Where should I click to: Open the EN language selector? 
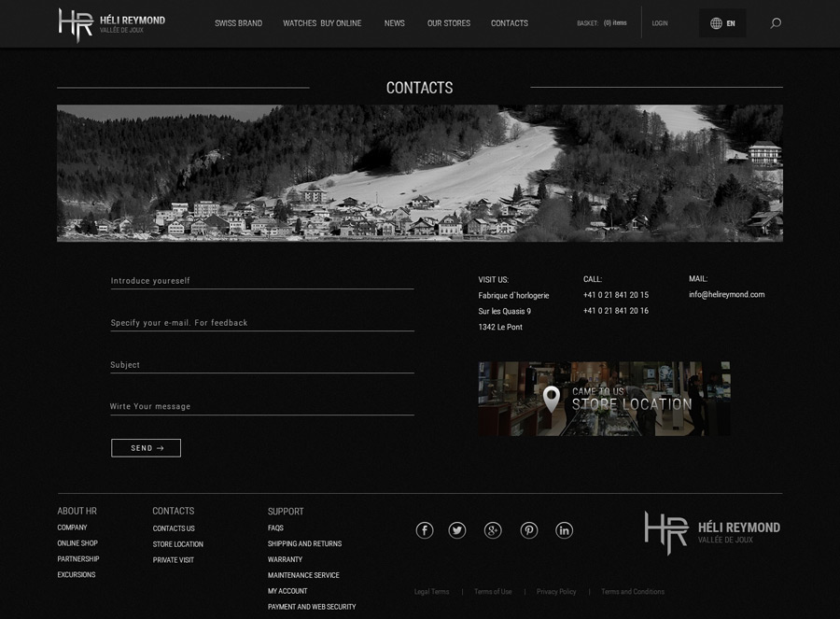(x=723, y=22)
